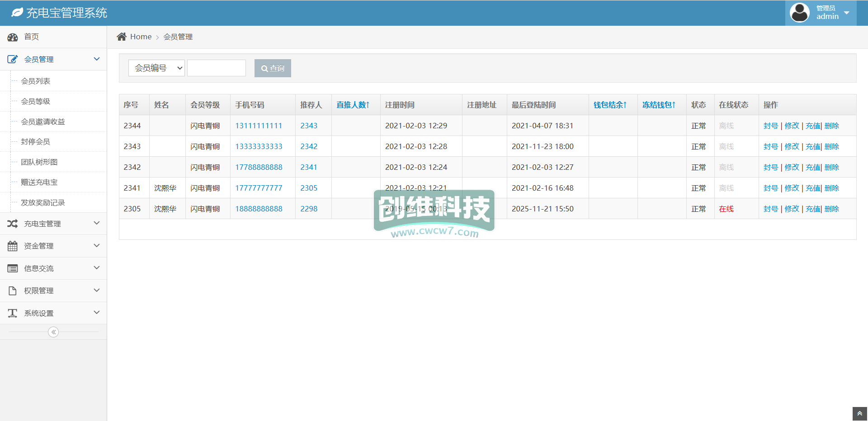Click the shuffle icon for 充电宝管理

[13, 224]
